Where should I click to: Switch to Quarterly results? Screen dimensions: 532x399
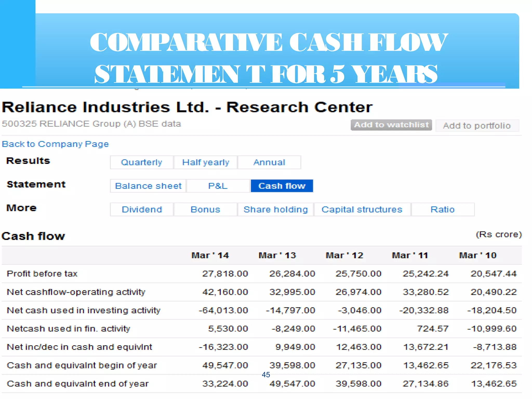pyautogui.click(x=142, y=162)
